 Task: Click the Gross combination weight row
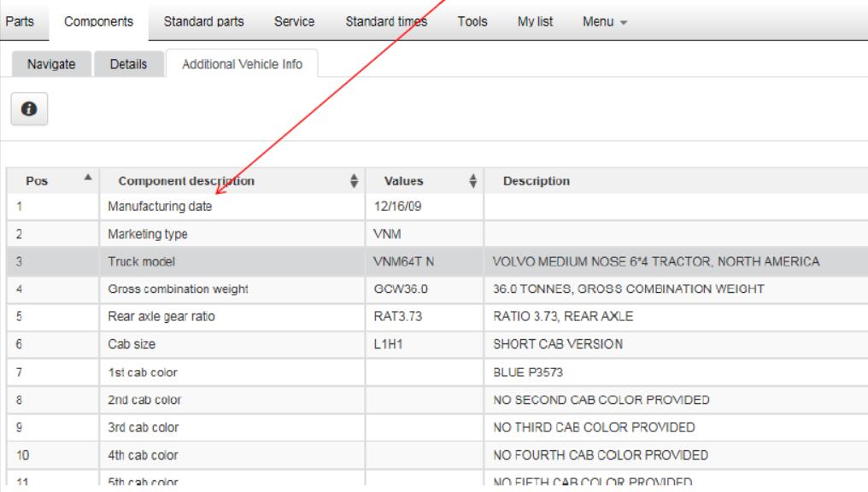178,289
